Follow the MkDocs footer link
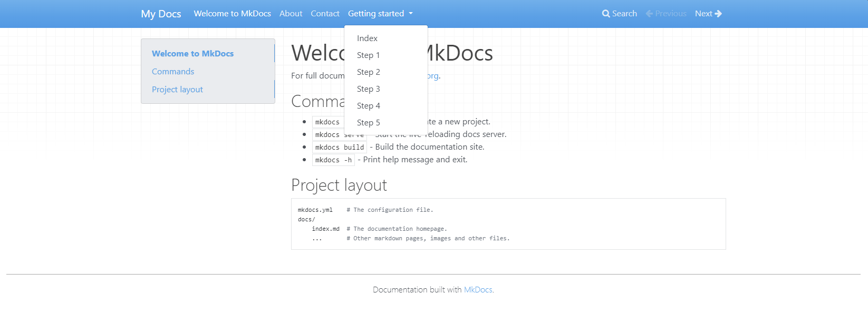Viewport: 868px width, 313px height. click(478, 290)
